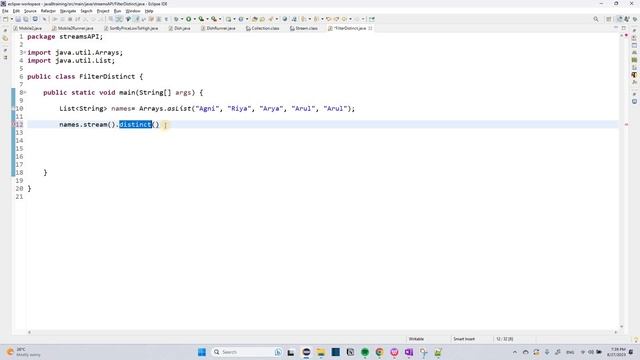Switch to the Mobile2.java editor tab
This screenshot has height=360, width=640.
coord(28,28)
